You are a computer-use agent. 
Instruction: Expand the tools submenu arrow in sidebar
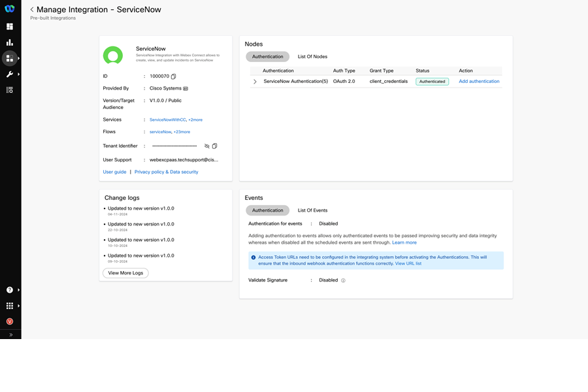pos(19,74)
